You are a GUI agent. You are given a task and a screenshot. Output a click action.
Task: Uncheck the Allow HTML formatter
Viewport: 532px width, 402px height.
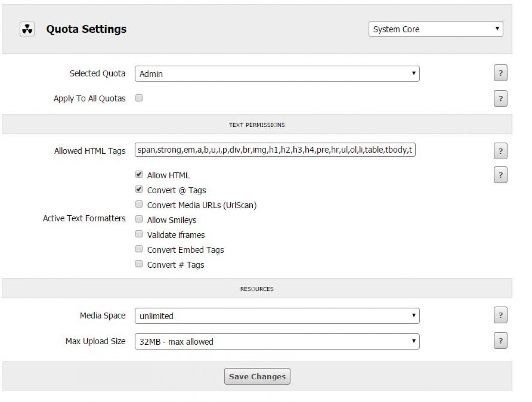click(139, 175)
